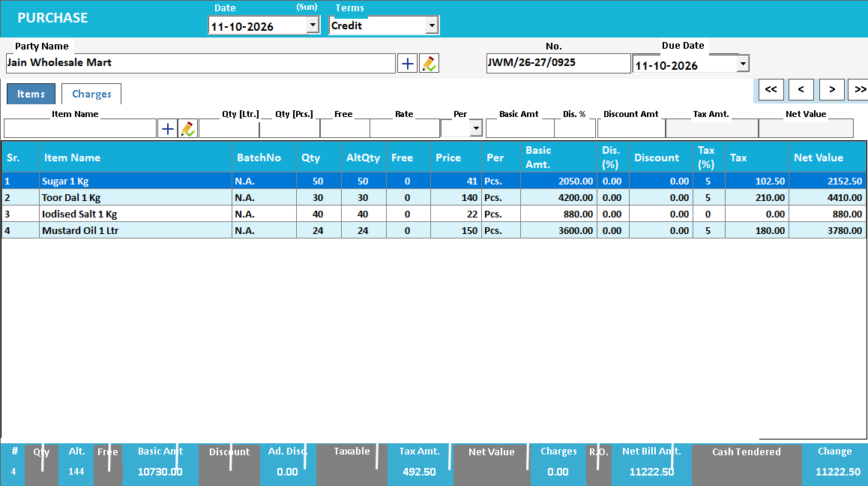The width and height of the screenshot is (868, 486).
Task: Switch to the Items tab
Action: click(31, 94)
